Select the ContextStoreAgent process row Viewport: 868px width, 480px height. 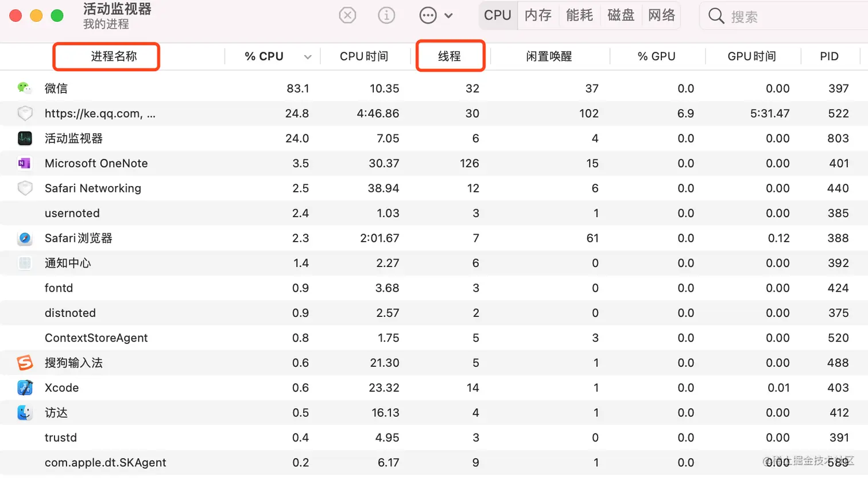click(434, 338)
